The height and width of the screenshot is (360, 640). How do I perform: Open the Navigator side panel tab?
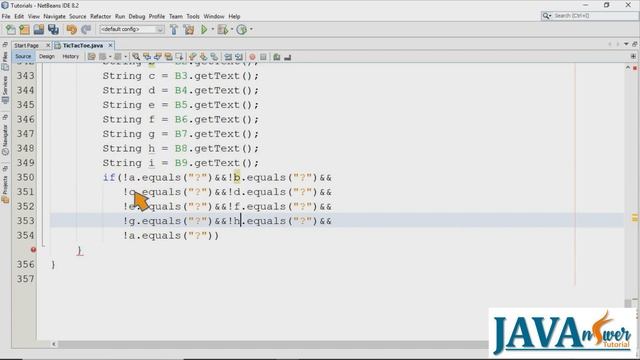[5, 139]
